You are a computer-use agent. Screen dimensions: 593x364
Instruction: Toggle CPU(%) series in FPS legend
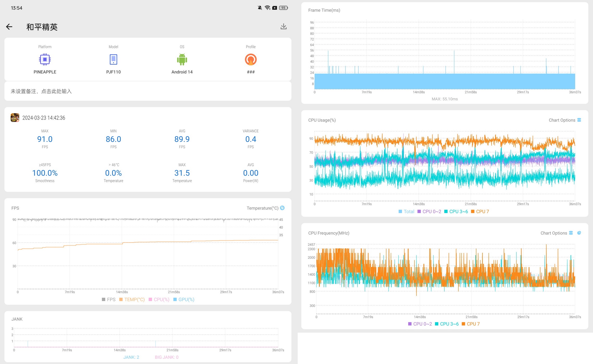[x=159, y=300]
